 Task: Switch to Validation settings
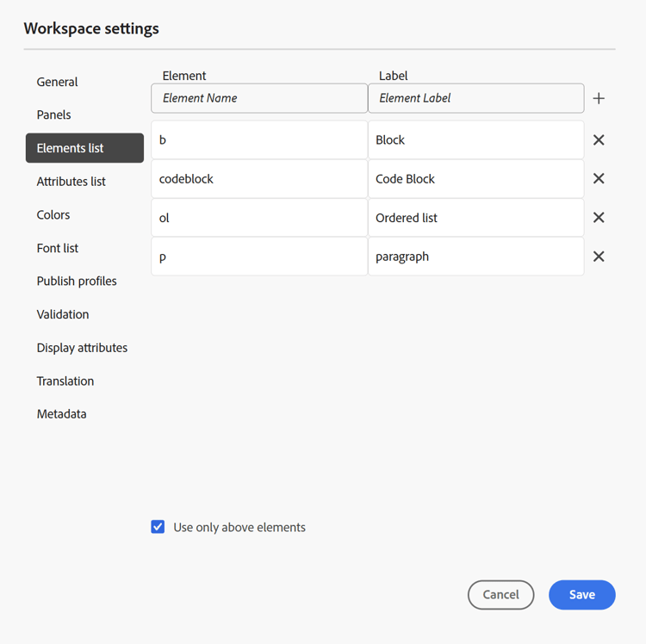point(63,314)
